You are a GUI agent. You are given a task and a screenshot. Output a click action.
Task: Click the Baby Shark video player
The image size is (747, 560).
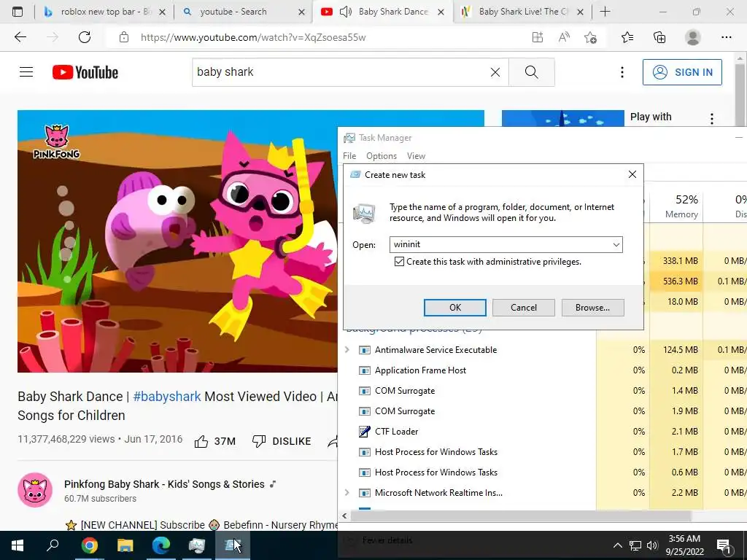click(177, 241)
